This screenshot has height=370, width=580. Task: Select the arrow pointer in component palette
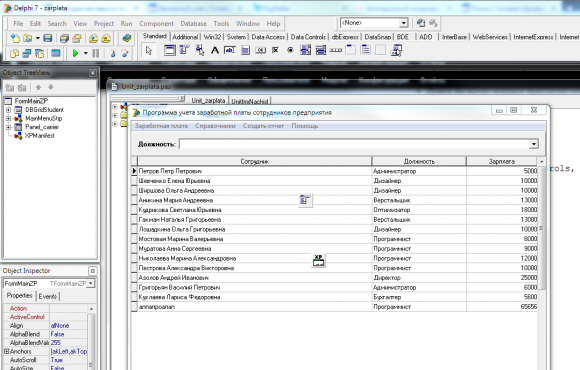pos(149,50)
